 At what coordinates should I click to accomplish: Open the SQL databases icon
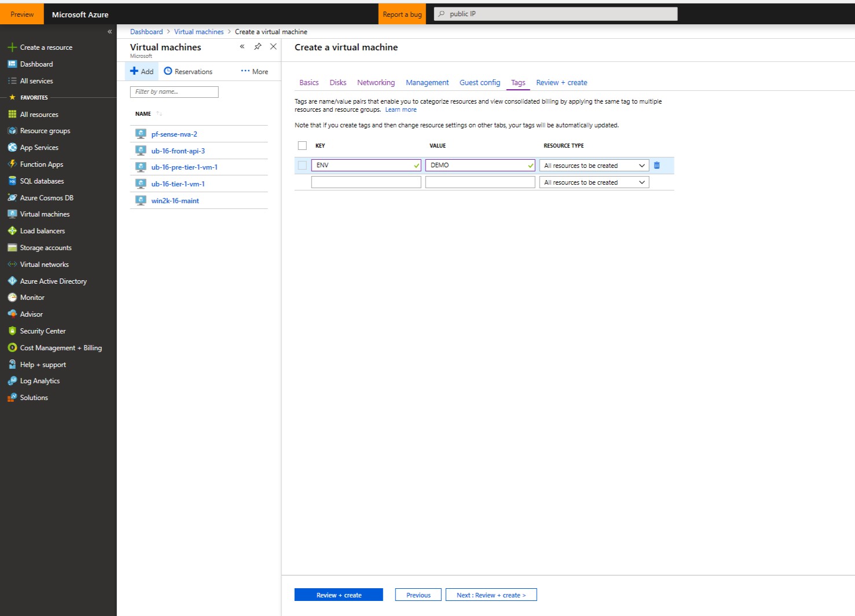12,181
